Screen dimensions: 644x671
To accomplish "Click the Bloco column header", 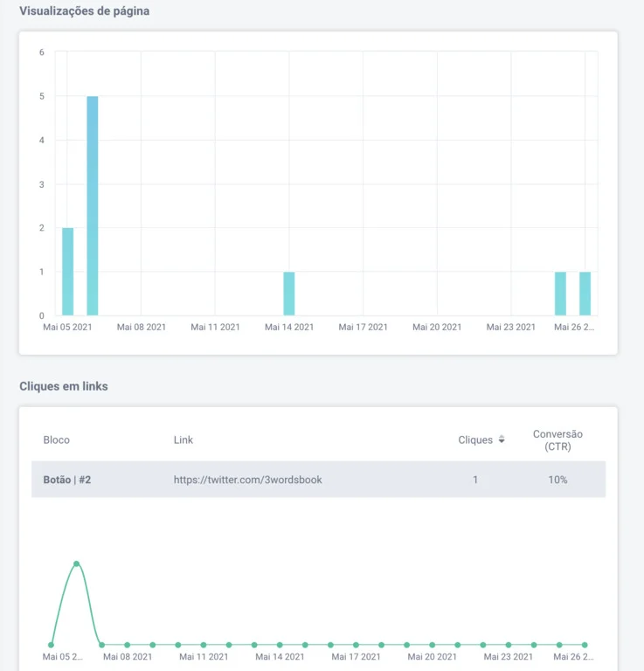I will [57, 440].
